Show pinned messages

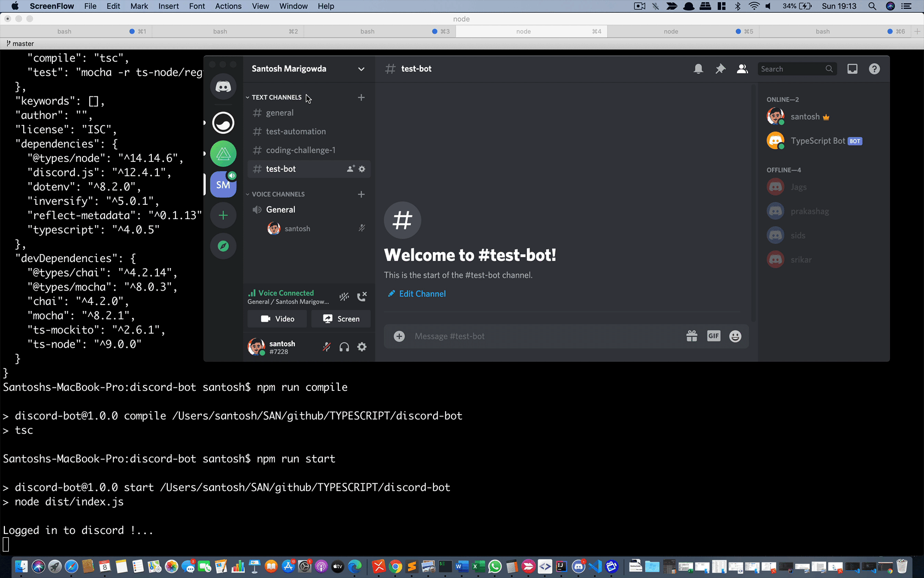(x=720, y=69)
